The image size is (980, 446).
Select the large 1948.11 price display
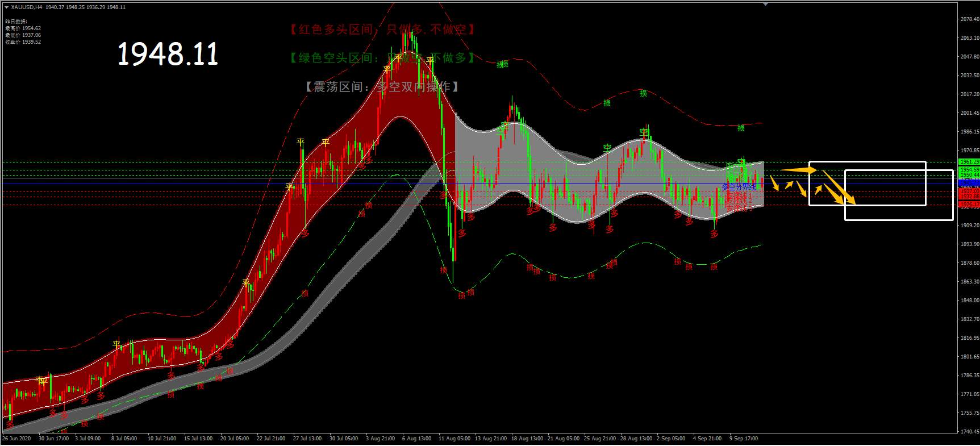point(168,55)
